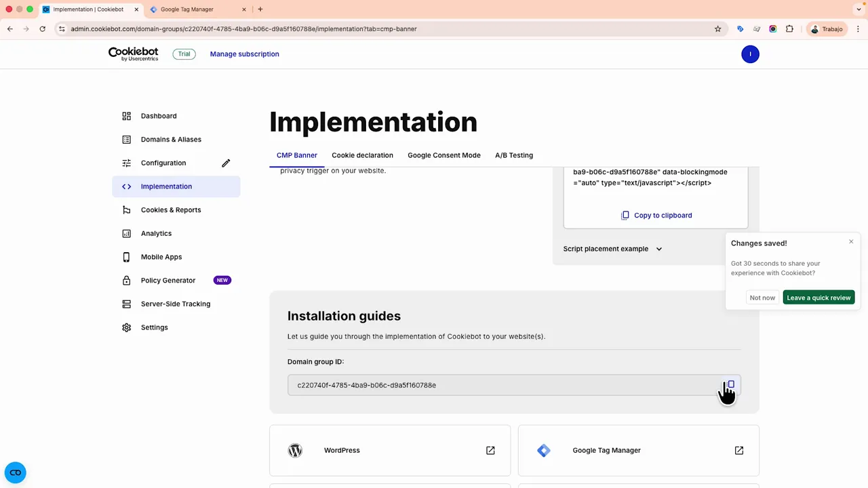Image resolution: width=868 pixels, height=488 pixels.
Task: Click Leave a quick review button
Action: (818, 298)
